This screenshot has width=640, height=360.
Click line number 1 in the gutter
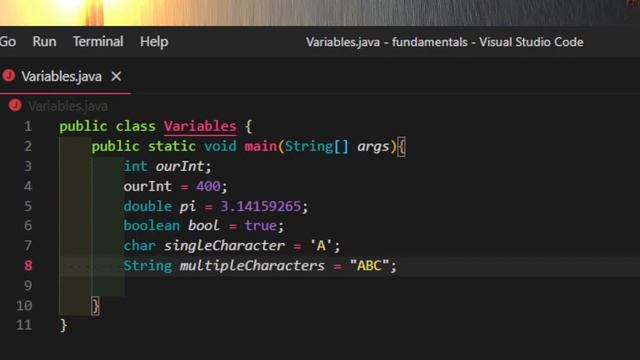[x=28, y=126]
